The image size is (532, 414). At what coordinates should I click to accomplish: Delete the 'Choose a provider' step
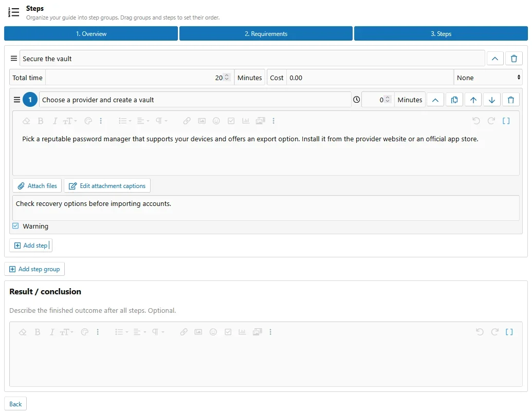coord(511,100)
